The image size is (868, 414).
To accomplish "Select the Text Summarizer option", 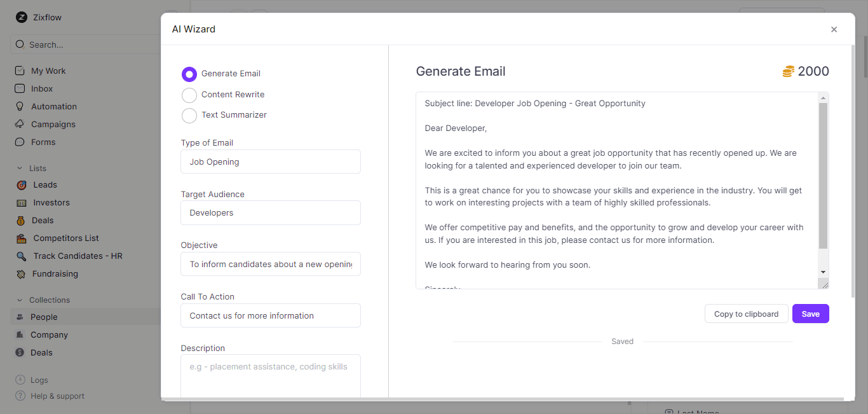I will pos(189,115).
